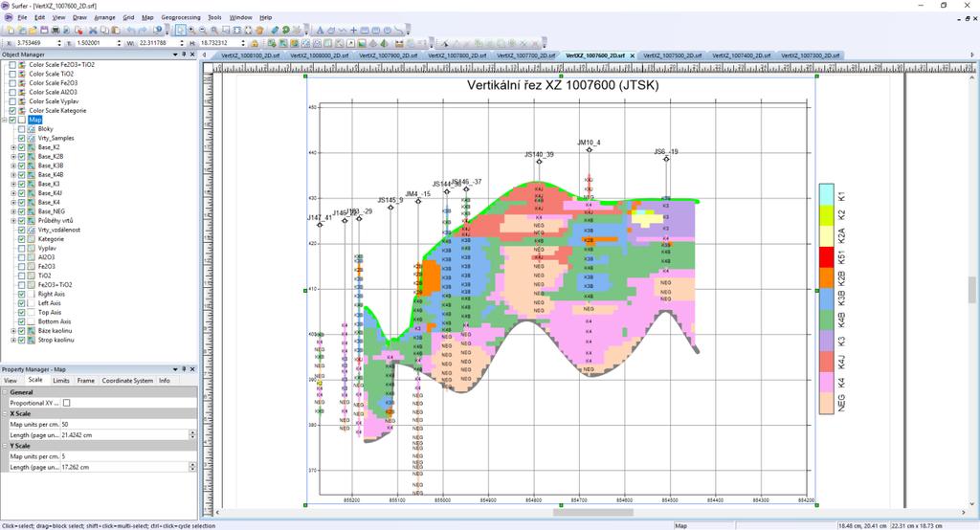
Task: Show the Vyplav layer checkbox
Action: coord(21,248)
